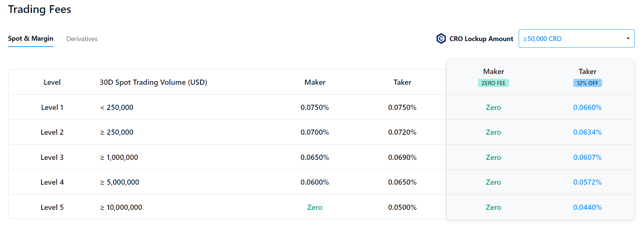Click the CRO Lockup Amount label
The height and width of the screenshot is (235, 644).
tap(481, 39)
